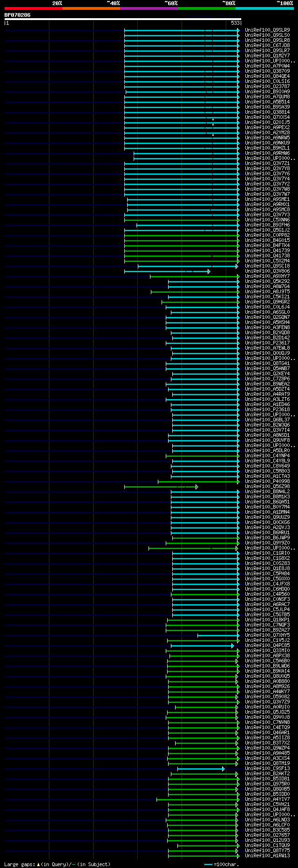This screenshot has width=298, height=868.
Task: Open hit UniRef100_C6TJD8
Action: coord(267,46)
